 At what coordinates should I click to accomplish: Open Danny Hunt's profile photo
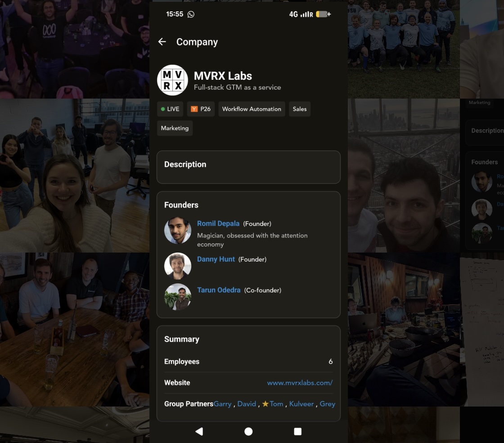(178, 266)
